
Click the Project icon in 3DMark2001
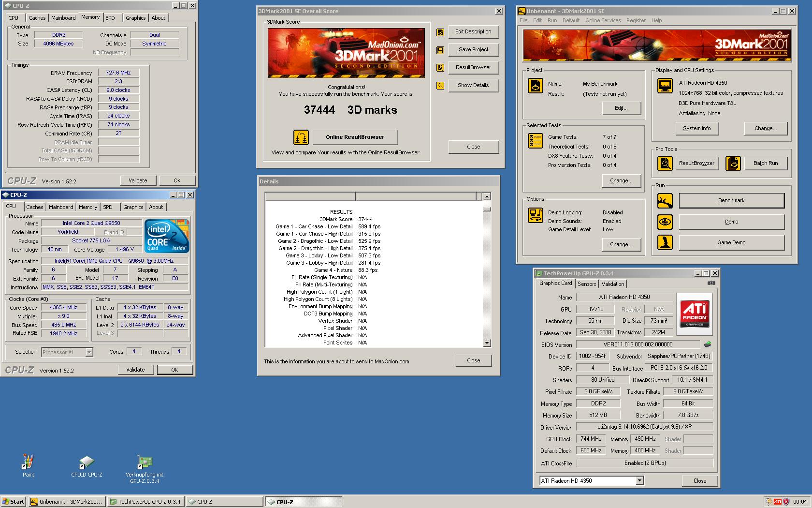(536, 86)
